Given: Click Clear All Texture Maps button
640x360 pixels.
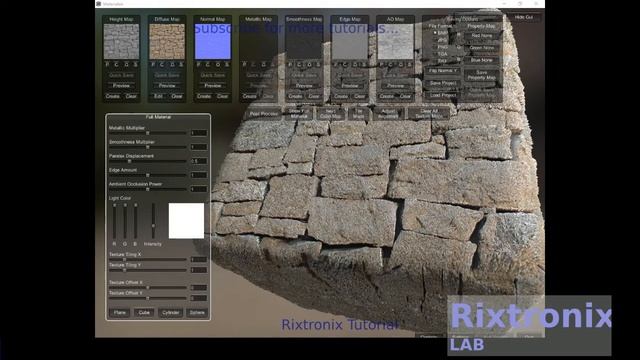Looking at the screenshot, I should coord(429,114).
